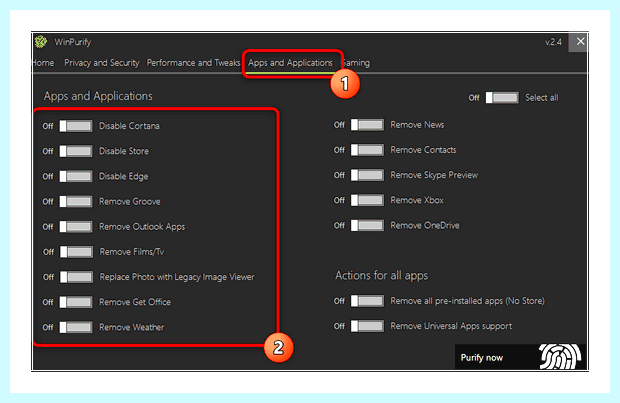The image size is (620, 403).
Task: Click the WinPurify title text
Action: (x=73, y=42)
